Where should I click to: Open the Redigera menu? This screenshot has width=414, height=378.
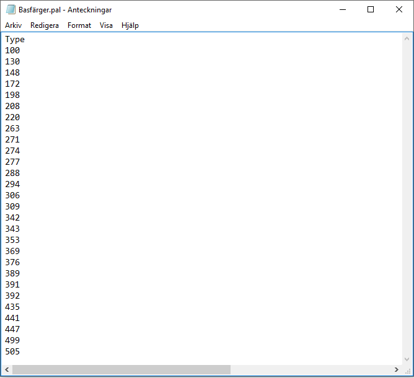coord(44,25)
